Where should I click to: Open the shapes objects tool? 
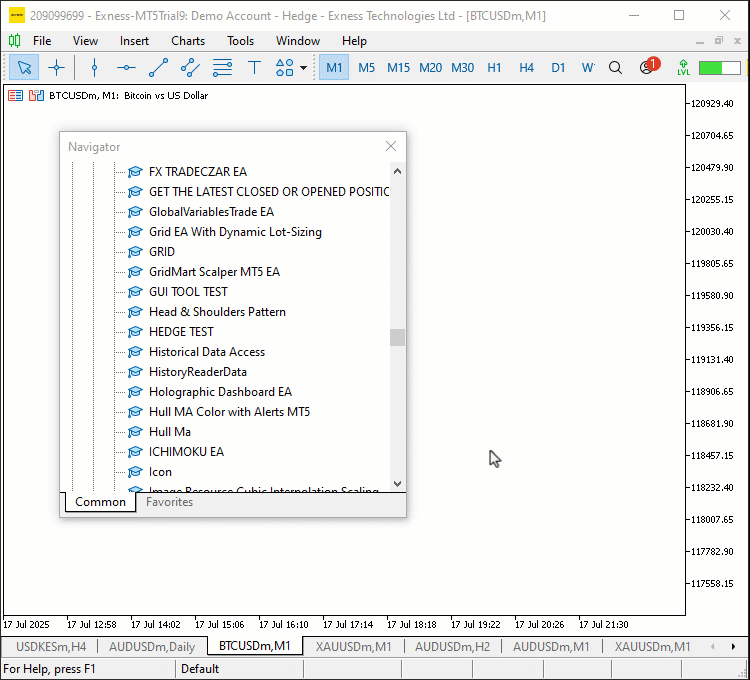point(285,67)
